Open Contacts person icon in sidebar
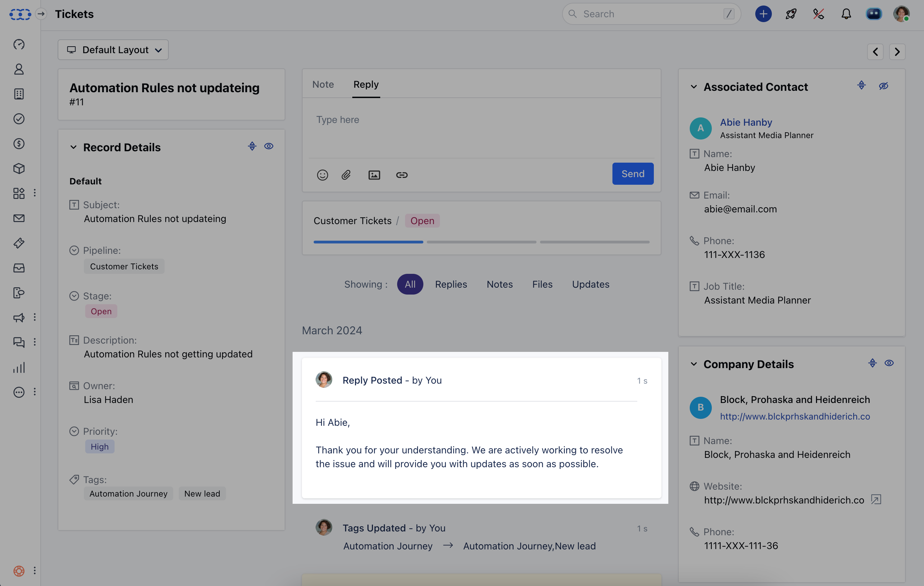The width and height of the screenshot is (924, 586). [19, 69]
